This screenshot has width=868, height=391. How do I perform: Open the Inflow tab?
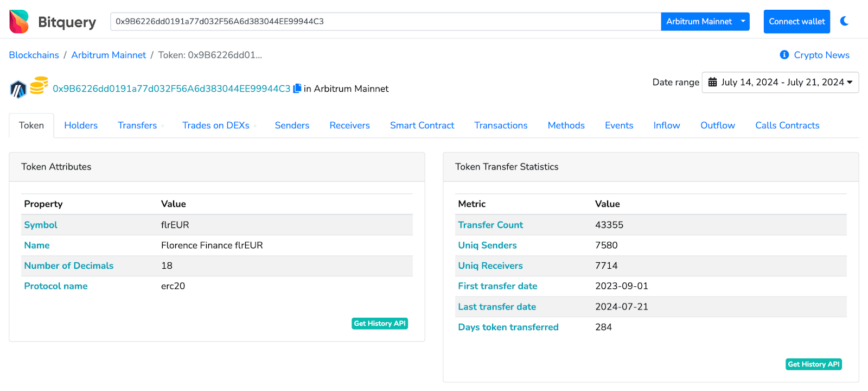(x=666, y=125)
